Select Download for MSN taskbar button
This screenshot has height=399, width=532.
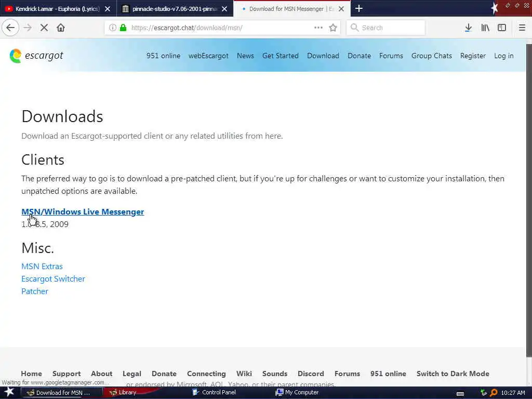(61, 393)
